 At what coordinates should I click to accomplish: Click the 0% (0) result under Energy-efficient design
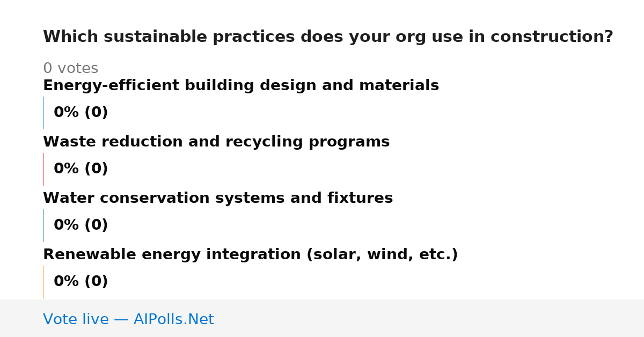click(81, 113)
